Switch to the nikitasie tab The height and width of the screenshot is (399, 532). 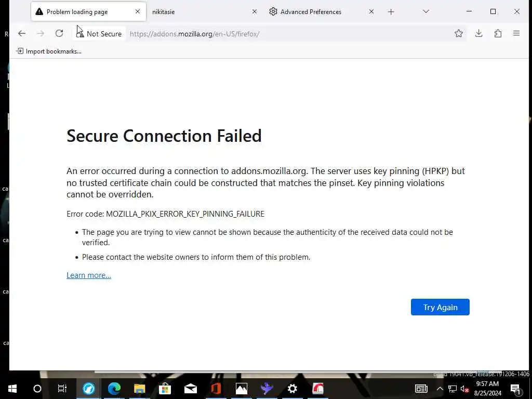pos(197,11)
